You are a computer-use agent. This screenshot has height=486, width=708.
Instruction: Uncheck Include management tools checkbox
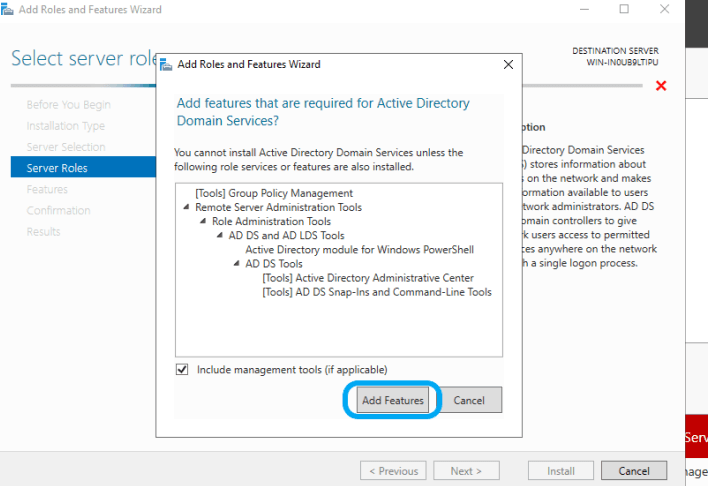[182, 369]
